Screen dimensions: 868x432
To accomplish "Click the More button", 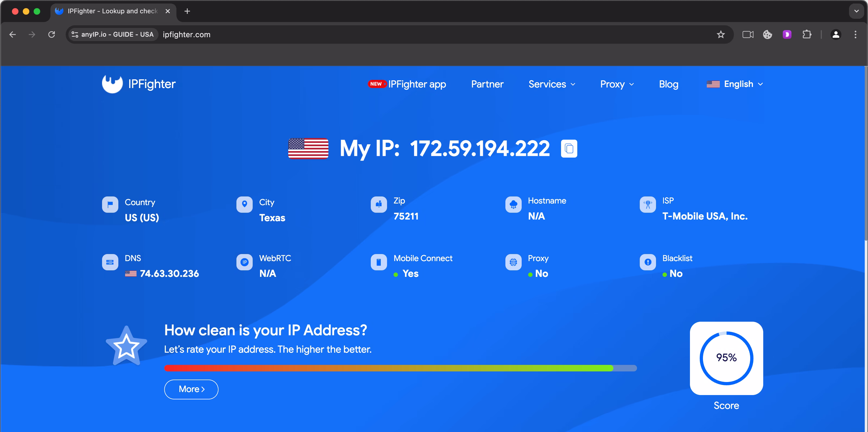I will coord(191,389).
